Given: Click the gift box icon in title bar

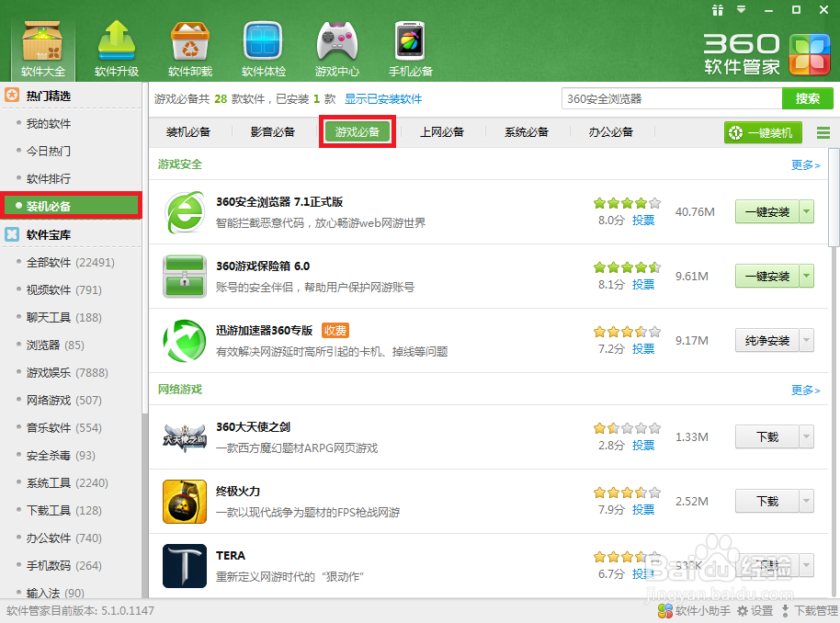Looking at the screenshot, I should pyautogui.click(x=718, y=9).
